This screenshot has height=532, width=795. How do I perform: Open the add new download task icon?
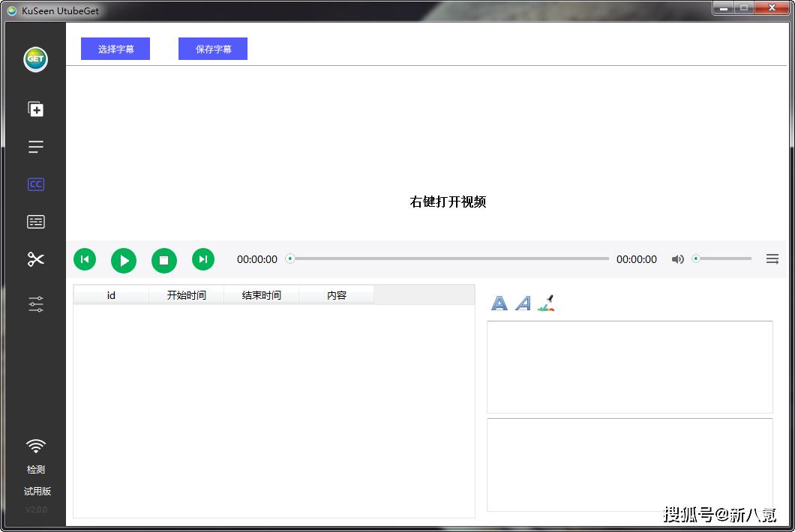click(x=35, y=109)
